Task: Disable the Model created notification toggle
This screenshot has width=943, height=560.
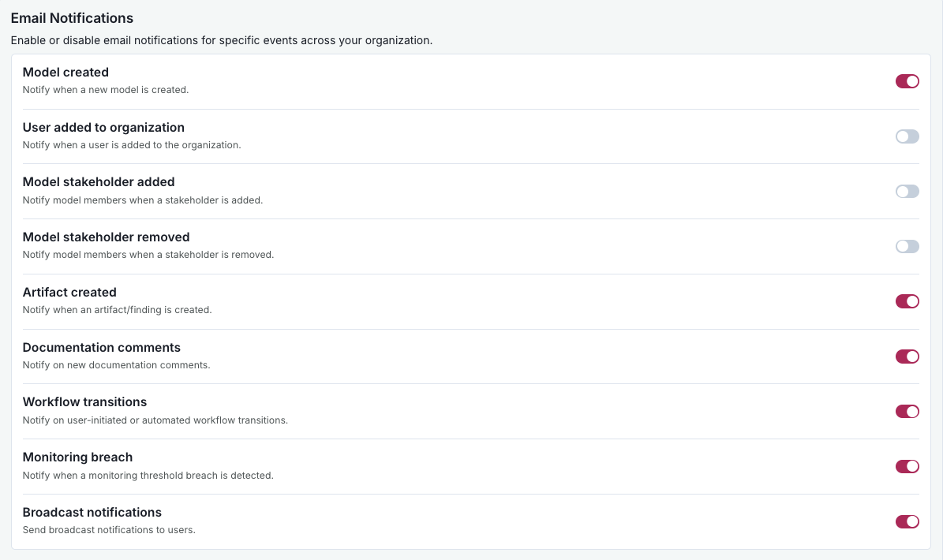Action: coord(907,81)
